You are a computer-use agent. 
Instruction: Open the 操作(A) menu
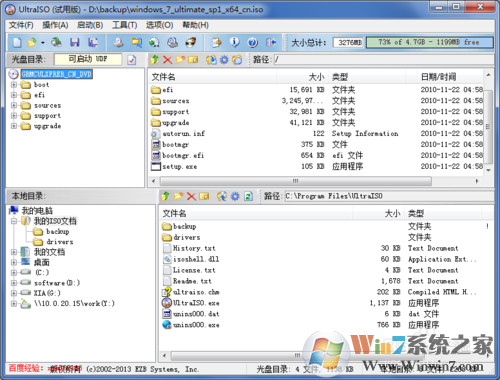tap(55, 25)
